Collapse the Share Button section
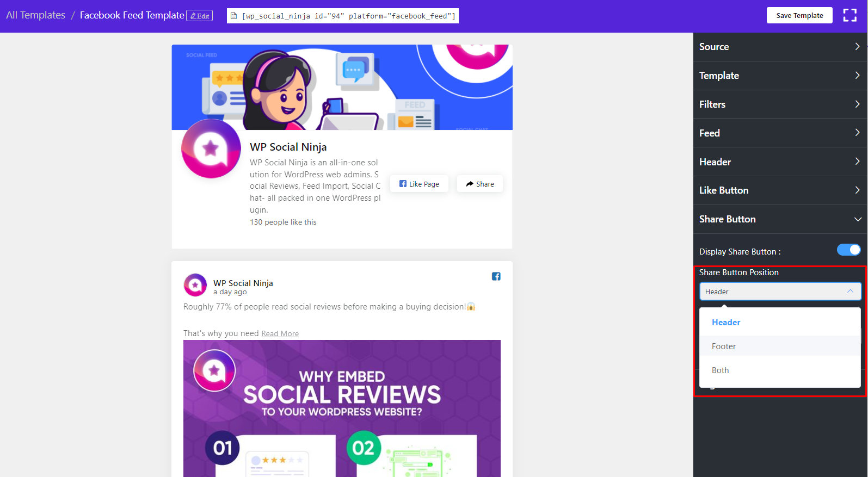This screenshot has height=477, width=868. point(780,219)
